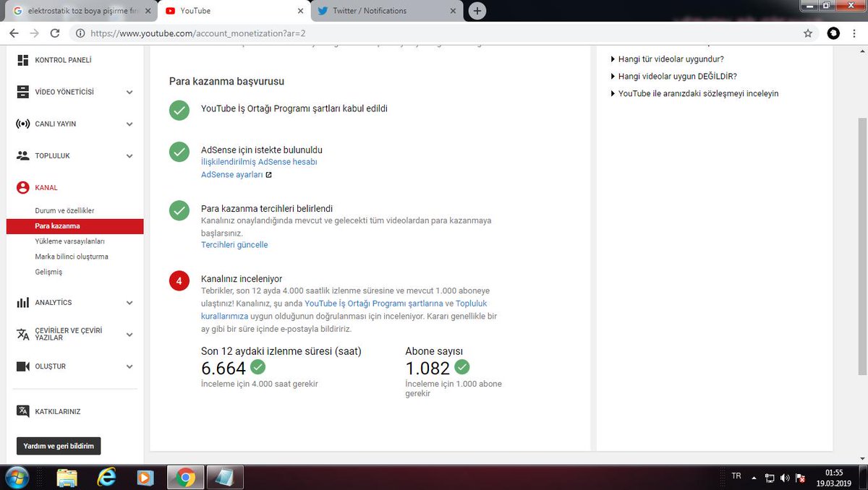This screenshot has width=868, height=490.
Task: Click the Chrome profile avatar icon
Action: 833,33
